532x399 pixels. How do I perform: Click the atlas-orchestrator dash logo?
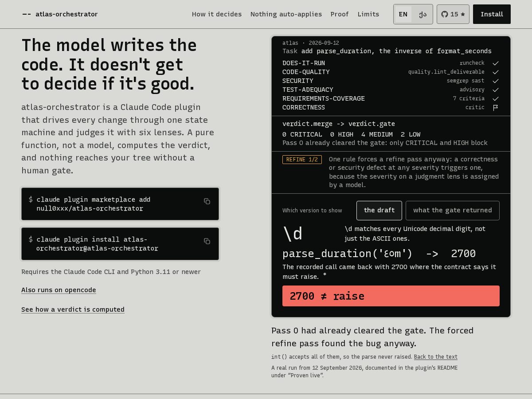[x=27, y=14]
